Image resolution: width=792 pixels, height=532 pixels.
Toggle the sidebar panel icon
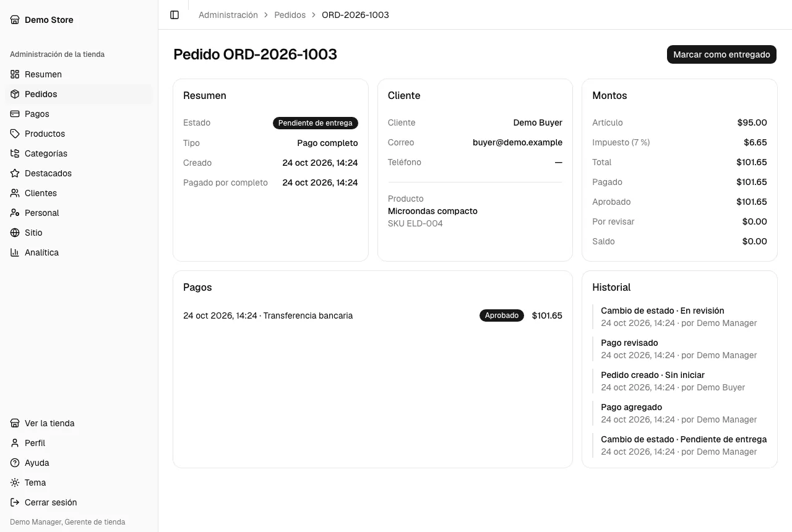coord(174,15)
